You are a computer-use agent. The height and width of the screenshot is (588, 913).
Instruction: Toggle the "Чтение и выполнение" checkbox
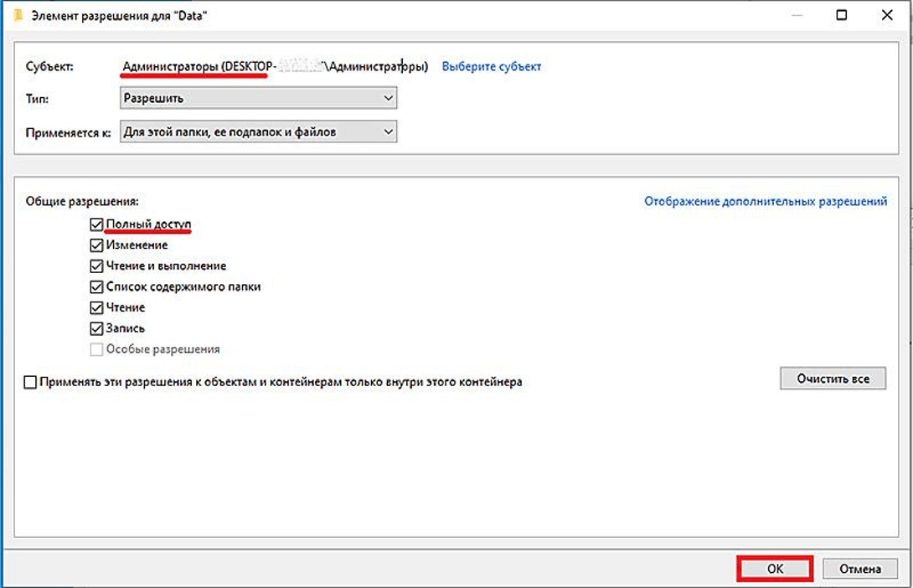[96, 266]
